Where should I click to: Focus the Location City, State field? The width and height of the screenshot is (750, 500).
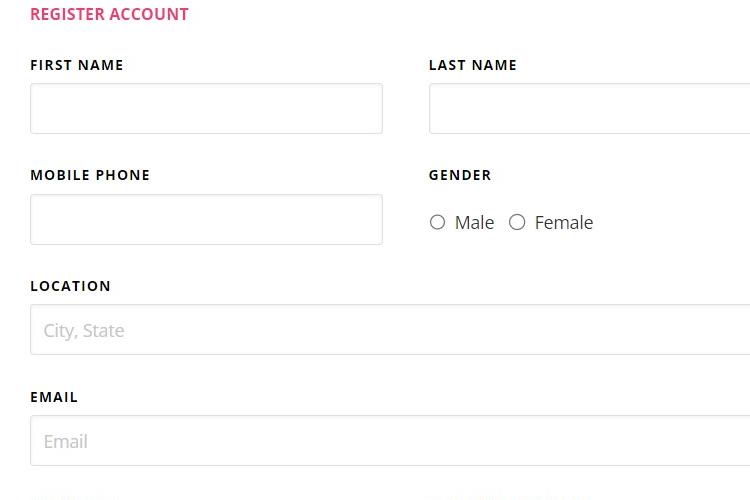[x=390, y=330]
